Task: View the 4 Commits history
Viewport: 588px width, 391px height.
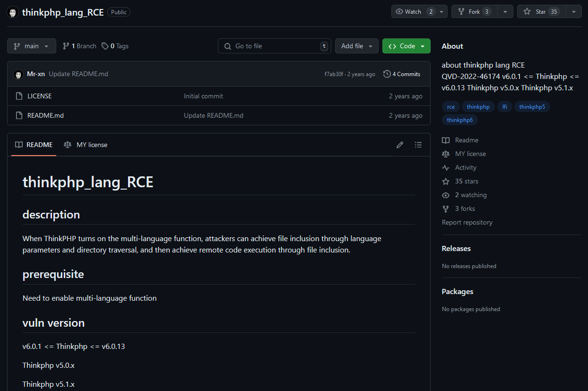Action: 402,74
